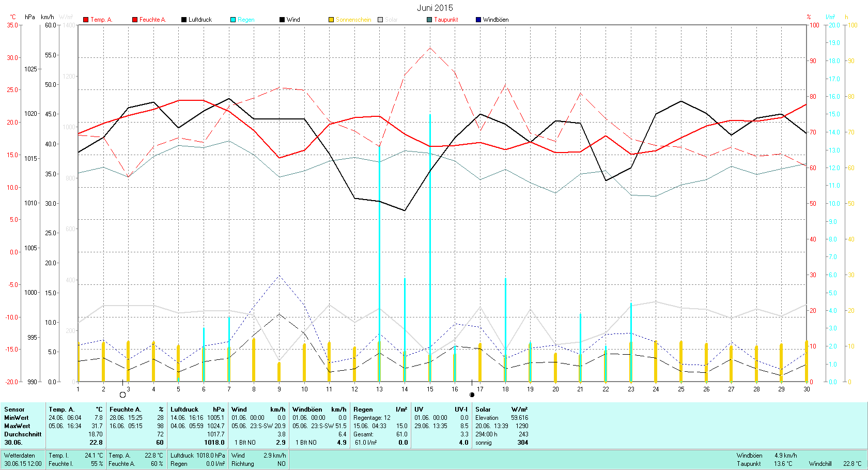Click the MinWert row label

pos(17,418)
